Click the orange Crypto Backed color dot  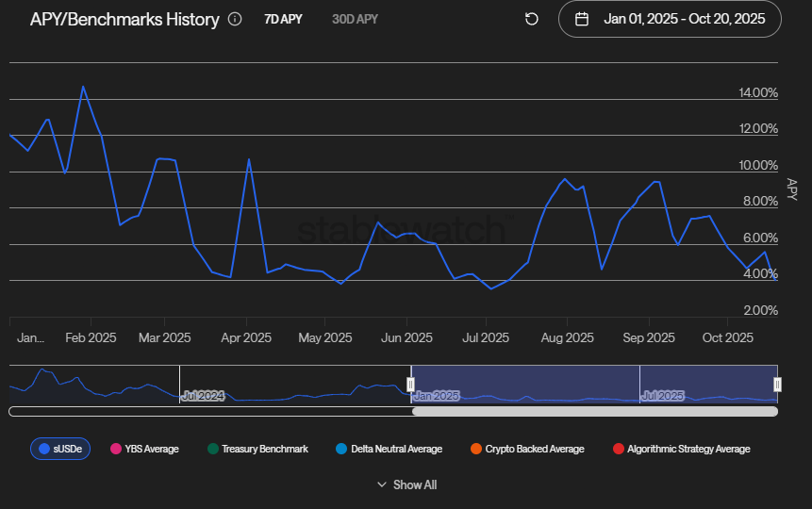click(476, 449)
